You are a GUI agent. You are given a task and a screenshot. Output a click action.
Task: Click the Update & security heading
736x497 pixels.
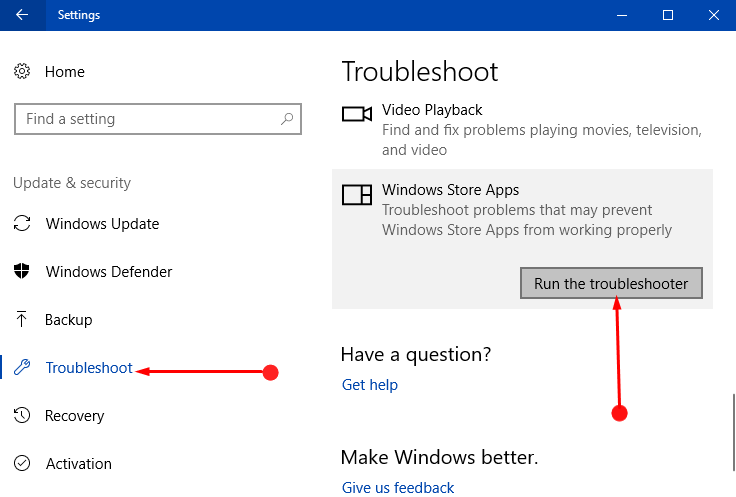pyautogui.click(x=72, y=183)
